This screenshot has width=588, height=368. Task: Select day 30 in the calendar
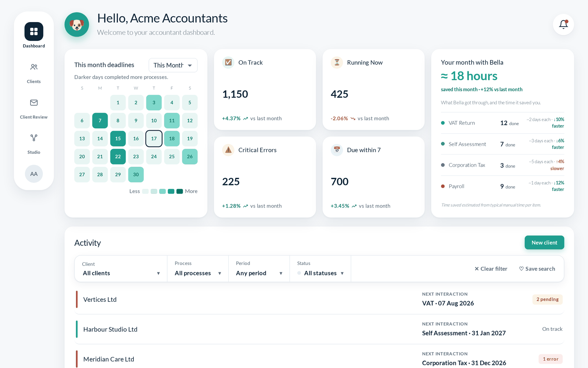(136, 175)
